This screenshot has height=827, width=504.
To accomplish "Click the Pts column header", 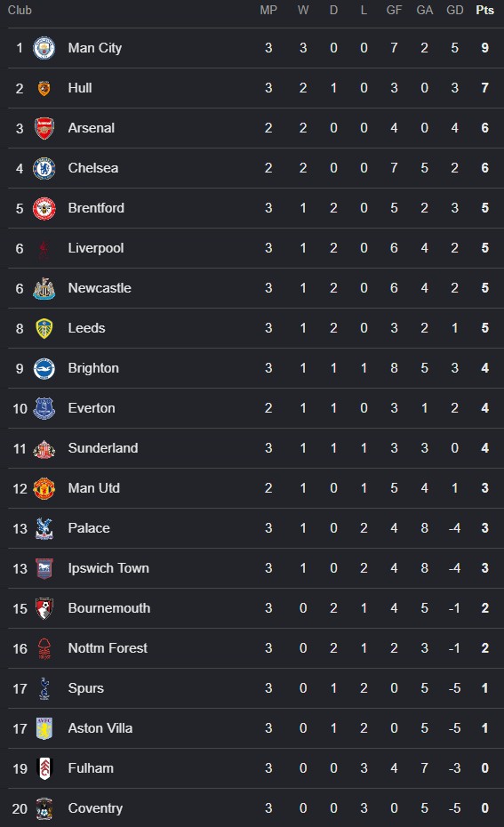I will [484, 10].
